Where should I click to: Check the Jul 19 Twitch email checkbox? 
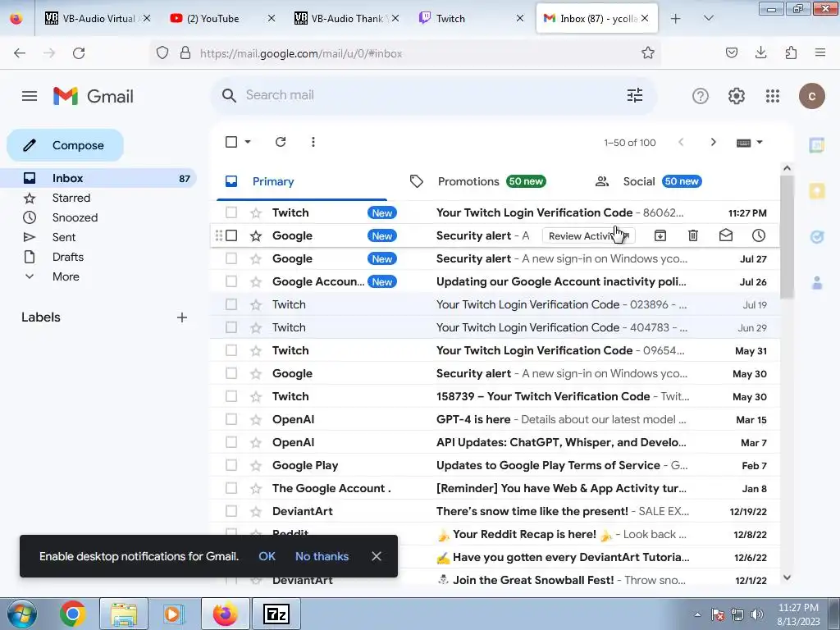pyautogui.click(x=231, y=305)
